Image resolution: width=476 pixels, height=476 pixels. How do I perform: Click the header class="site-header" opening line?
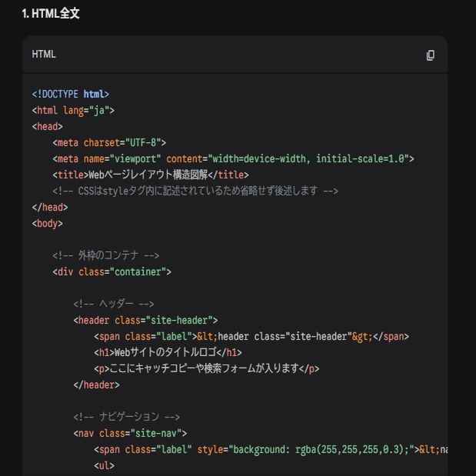145,320
